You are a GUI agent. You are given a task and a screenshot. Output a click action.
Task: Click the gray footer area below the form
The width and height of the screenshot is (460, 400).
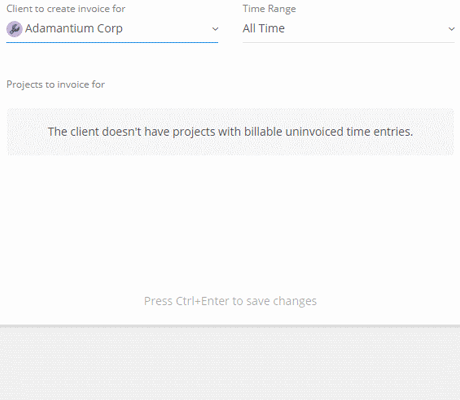tap(230, 363)
